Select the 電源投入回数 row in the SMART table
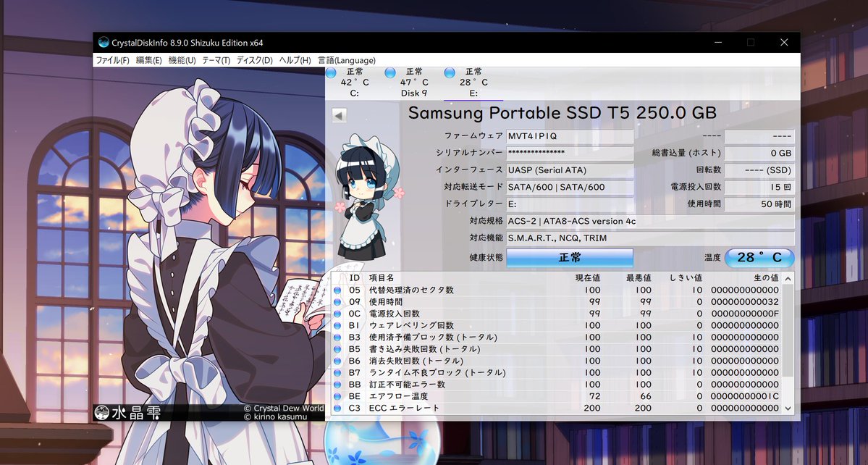Image resolution: width=868 pixels, height=465 pixels. point(556,314)
